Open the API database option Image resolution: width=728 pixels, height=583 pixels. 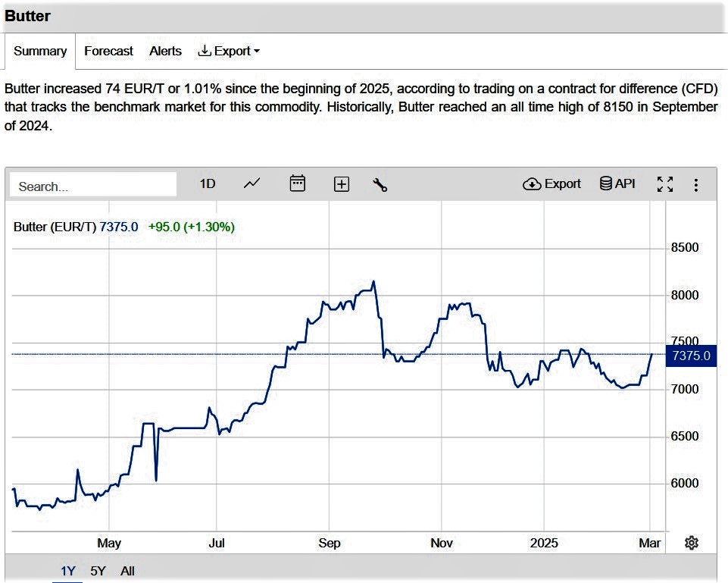[x=617, y=183]
